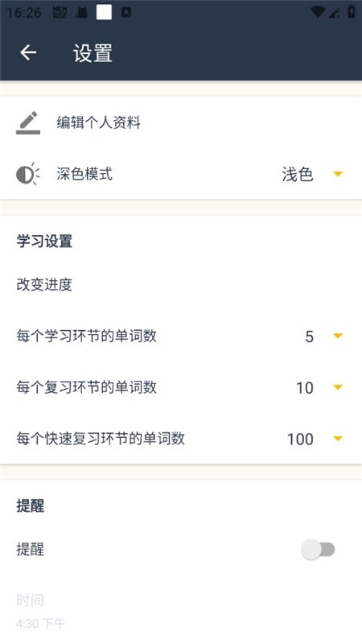
Task: Click the dark mode half-circle icon
Action: [27, 174]
